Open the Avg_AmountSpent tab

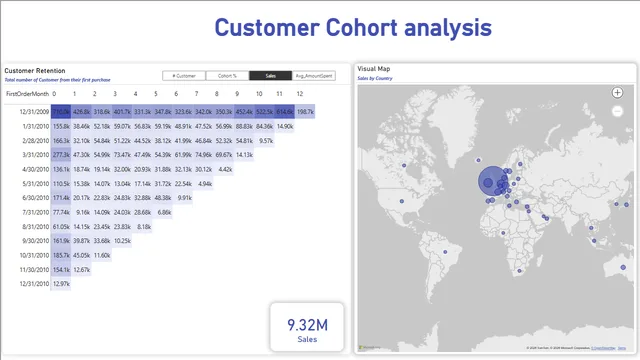pos(314,76)
